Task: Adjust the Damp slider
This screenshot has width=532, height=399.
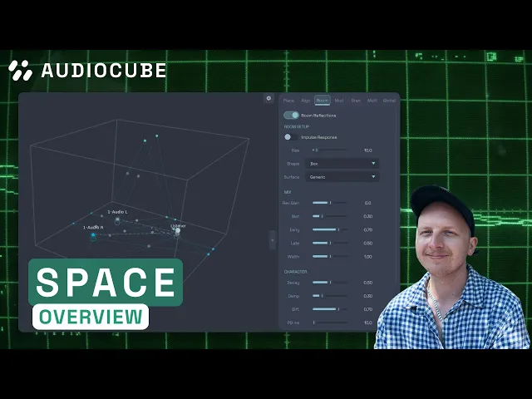Action: pos(330,296)
